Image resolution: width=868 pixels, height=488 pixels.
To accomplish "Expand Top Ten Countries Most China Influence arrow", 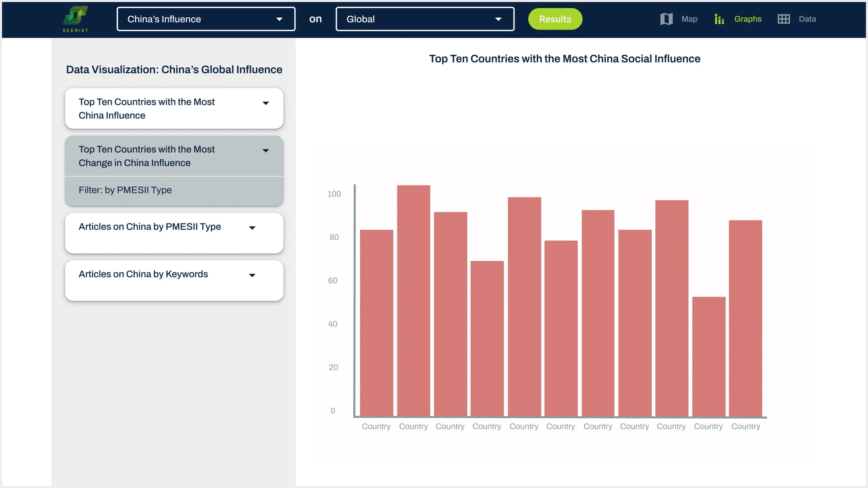I will coord(266,103).
